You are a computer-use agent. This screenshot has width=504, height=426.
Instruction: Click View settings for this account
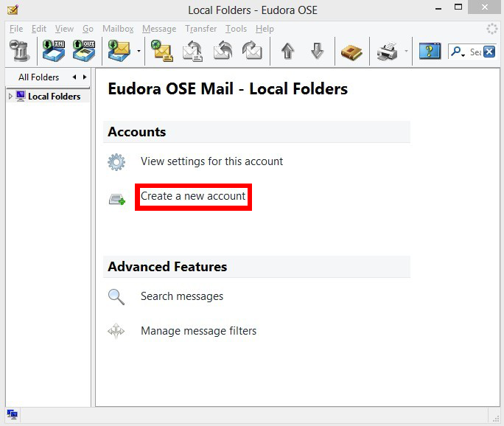211,161
